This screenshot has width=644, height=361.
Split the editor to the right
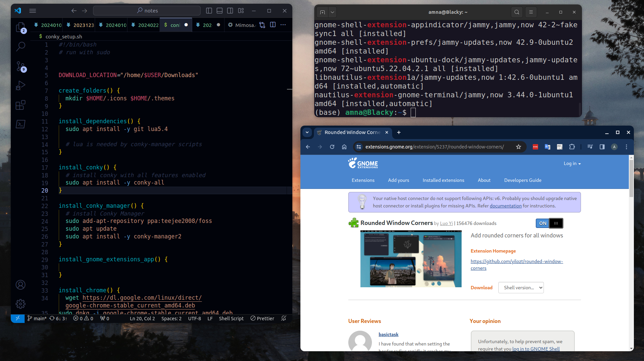pyautogui.click(x=273, y=25)
